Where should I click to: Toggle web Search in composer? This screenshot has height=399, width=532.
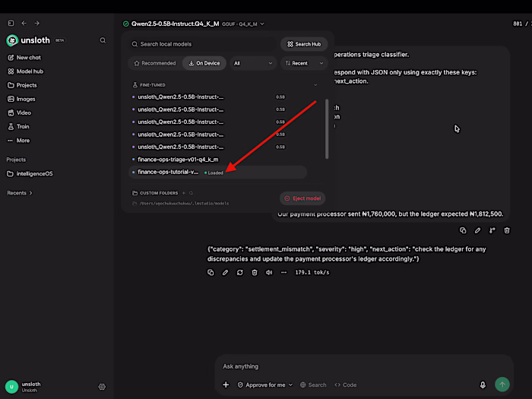click(313, 385)
